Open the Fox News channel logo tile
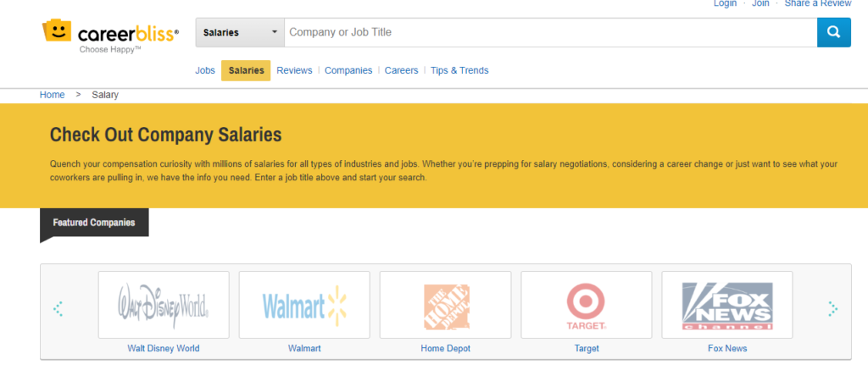 click(x=726, y=305)
